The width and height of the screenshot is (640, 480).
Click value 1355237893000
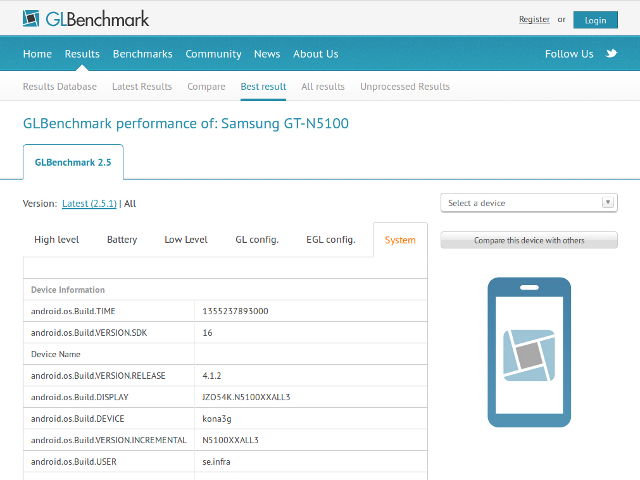[235, 311]
